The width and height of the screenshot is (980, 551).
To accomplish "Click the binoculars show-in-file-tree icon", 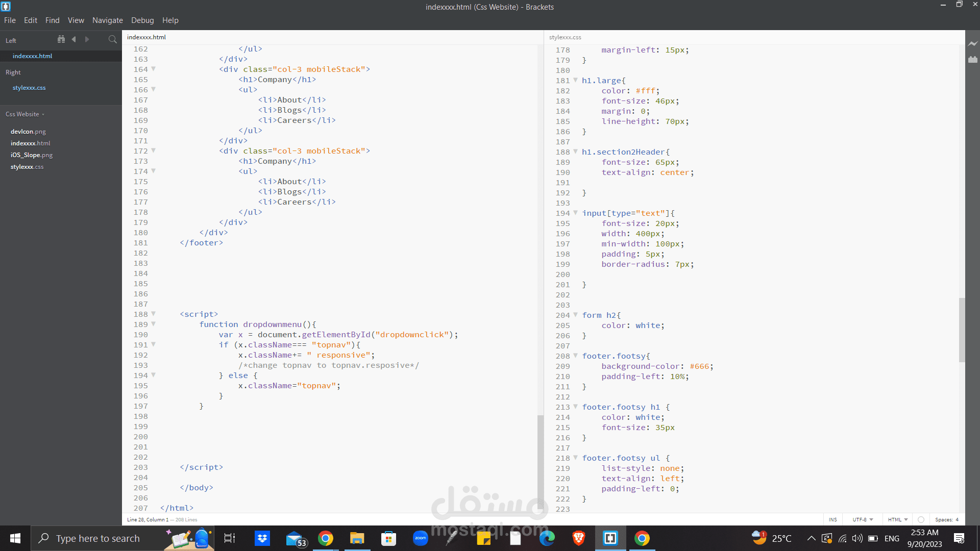I will point(61,39).
